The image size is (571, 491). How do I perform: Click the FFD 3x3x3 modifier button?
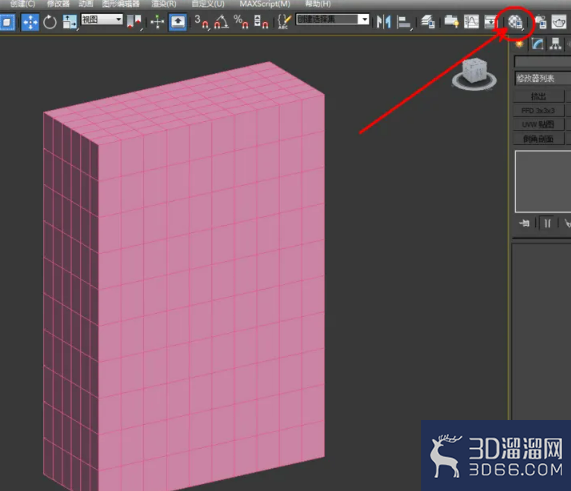click(539, 110)
